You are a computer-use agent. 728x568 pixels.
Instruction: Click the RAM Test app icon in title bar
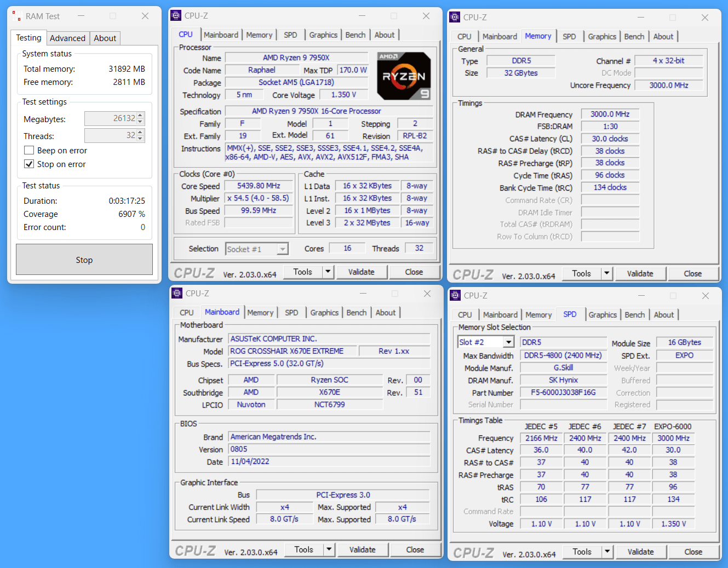point(16,16)
